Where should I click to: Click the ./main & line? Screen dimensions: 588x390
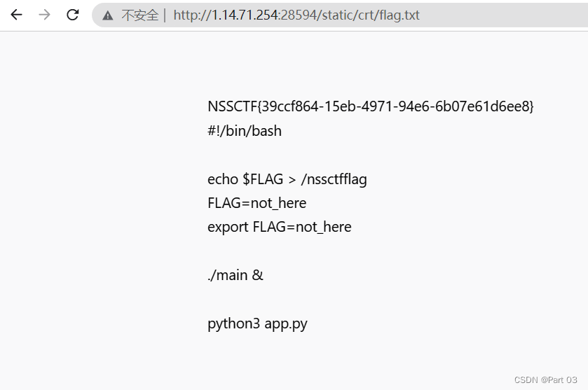tap(235, 275)
